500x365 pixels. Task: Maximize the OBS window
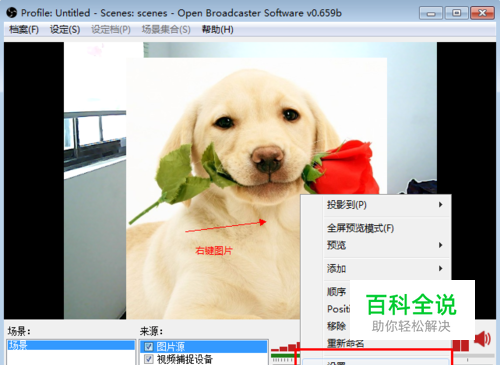[456, 13]
